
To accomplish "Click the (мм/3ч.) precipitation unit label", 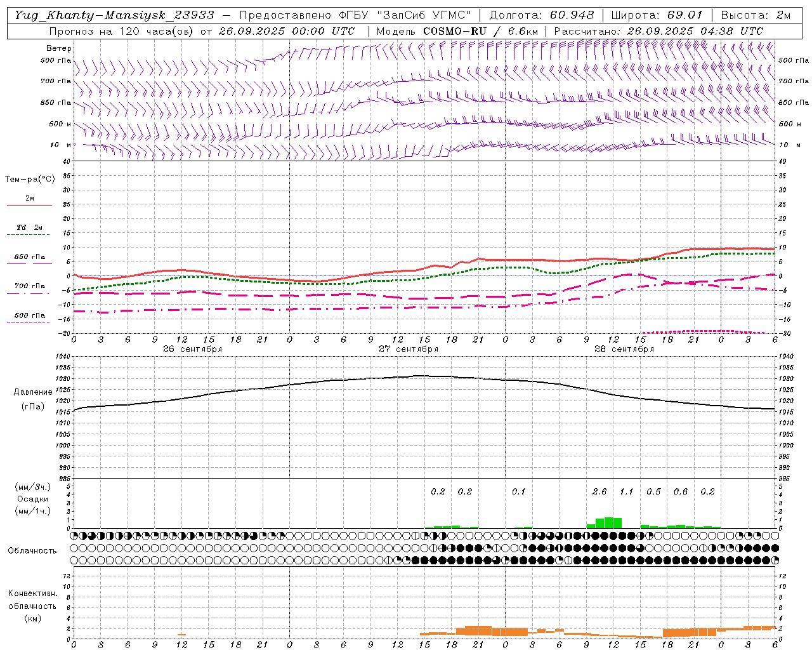I will point(33,487).
